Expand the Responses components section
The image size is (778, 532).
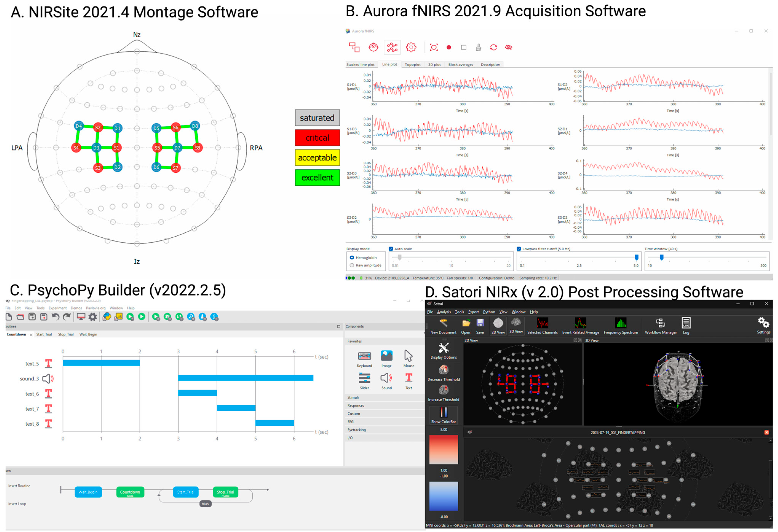[x=356, y=405]
